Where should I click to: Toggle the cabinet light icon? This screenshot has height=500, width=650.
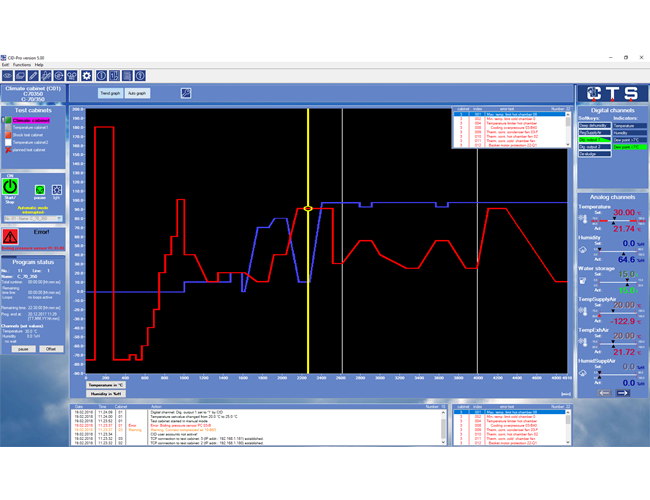click(57, 188)
